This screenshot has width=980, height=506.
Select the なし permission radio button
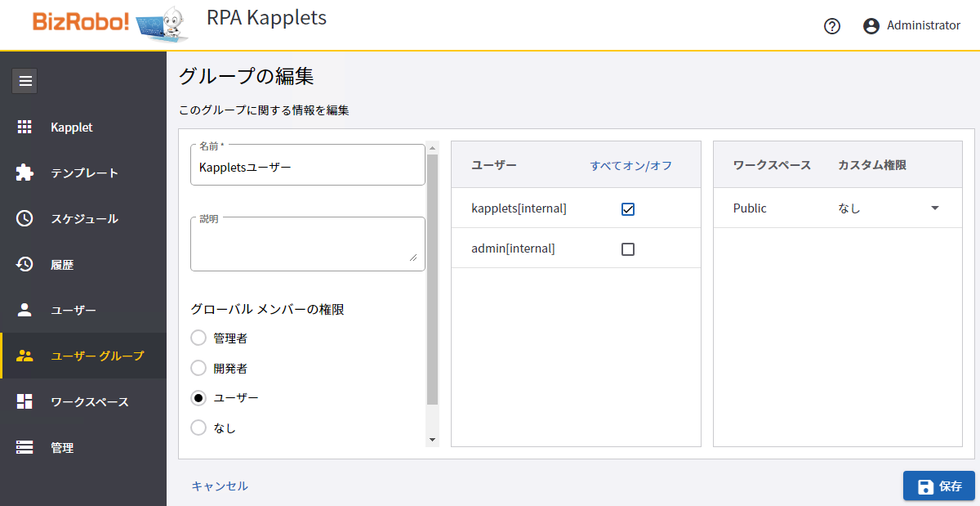coord(198,428)
